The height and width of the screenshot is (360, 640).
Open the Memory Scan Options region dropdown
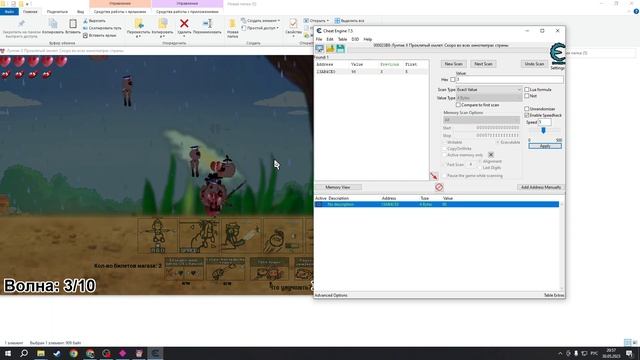(x=482, y=120)
